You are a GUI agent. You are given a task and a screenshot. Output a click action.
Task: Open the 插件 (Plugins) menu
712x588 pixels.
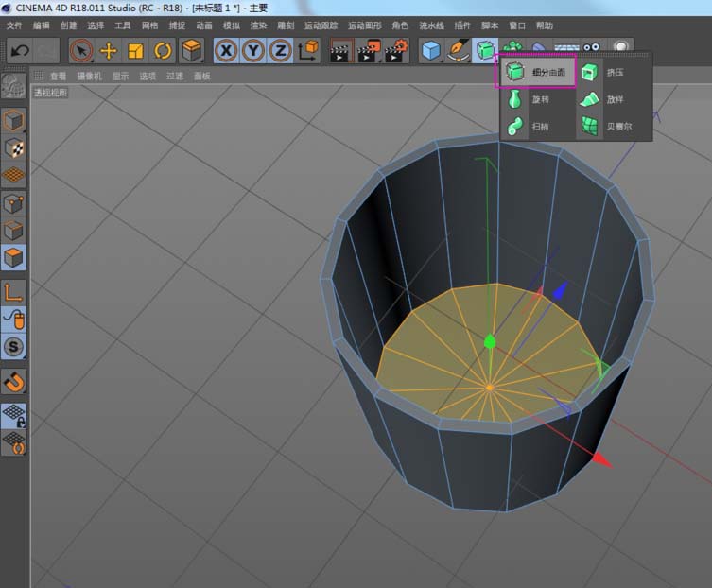[462, 26]
